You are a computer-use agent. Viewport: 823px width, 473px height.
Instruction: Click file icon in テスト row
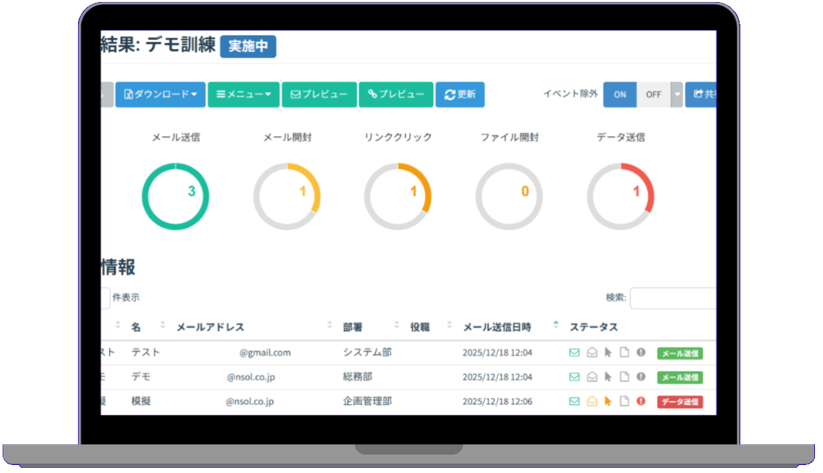click(624, 352)
